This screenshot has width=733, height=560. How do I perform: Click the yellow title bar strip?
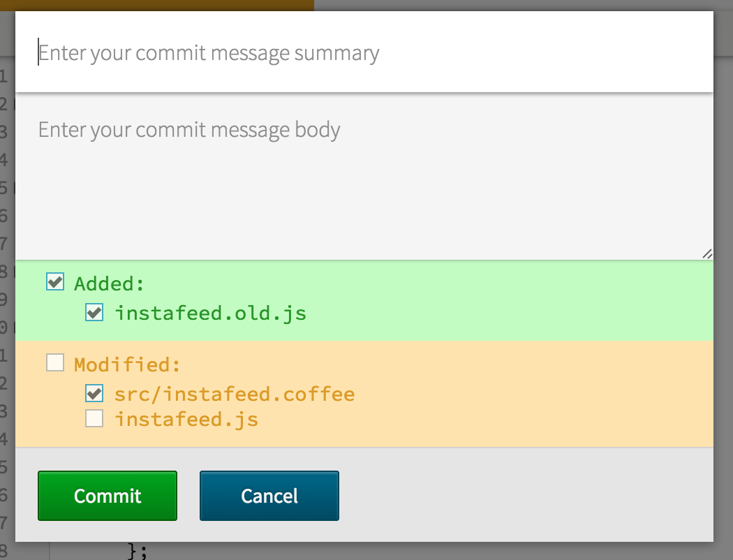(x=161, y=5)
